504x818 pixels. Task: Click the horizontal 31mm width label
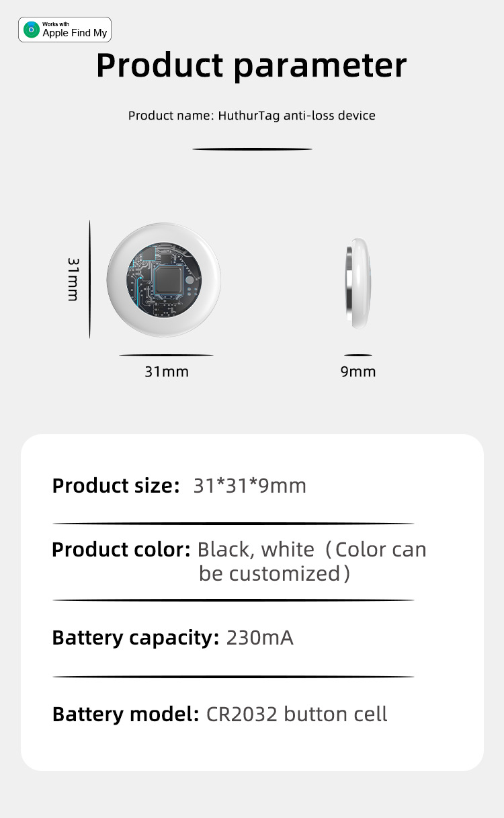pyautogui.click(x=167, y=371)
